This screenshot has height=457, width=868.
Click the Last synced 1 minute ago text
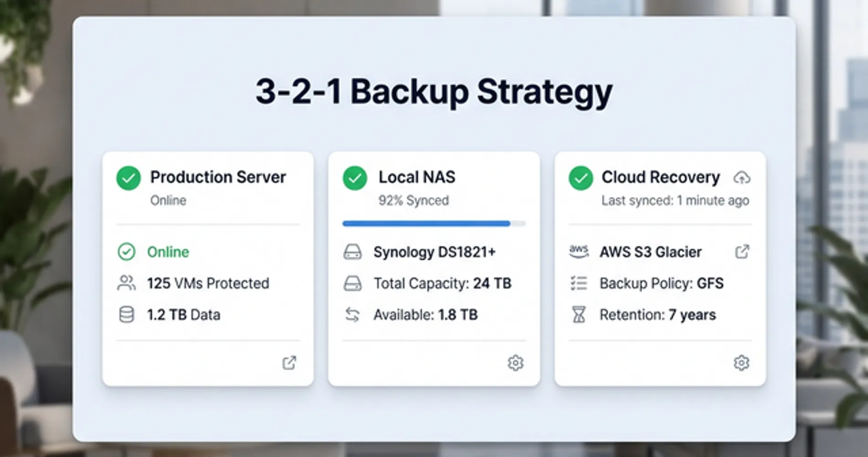(x=675, y=200)
